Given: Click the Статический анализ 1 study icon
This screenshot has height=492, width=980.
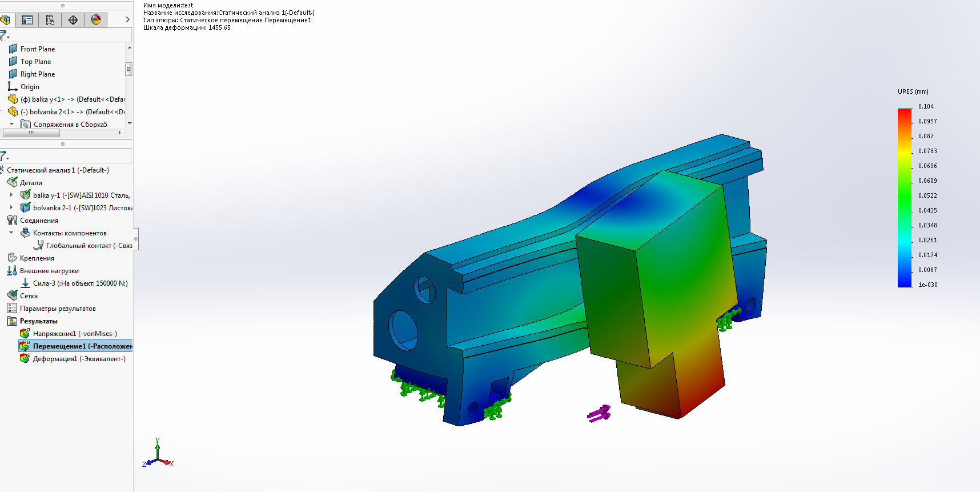Looking at the screenshot, I should pos(2,170).
